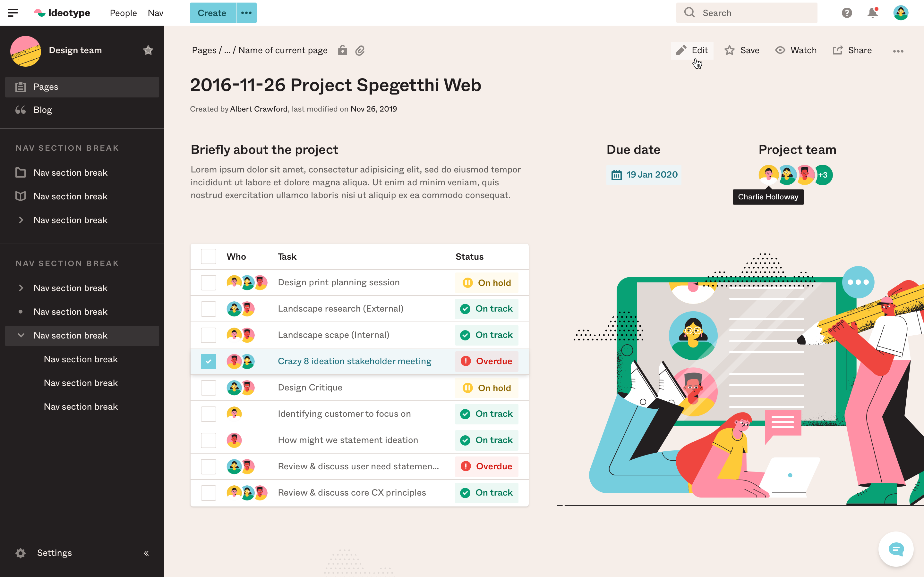Open the chat bubble in the bottom corner
Image resolution: width=924 pixels, height=577 pixels.
click(x=896, y=549)
